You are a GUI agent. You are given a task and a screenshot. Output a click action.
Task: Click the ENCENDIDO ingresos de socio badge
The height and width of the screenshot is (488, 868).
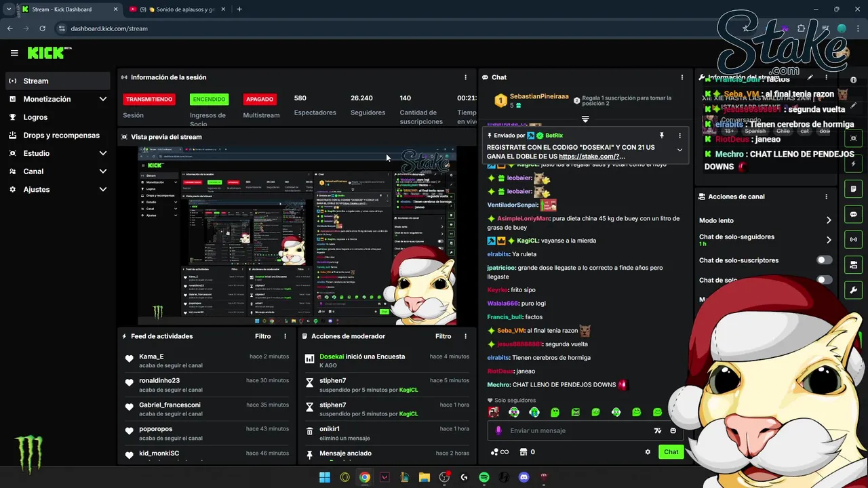(209, 99)
